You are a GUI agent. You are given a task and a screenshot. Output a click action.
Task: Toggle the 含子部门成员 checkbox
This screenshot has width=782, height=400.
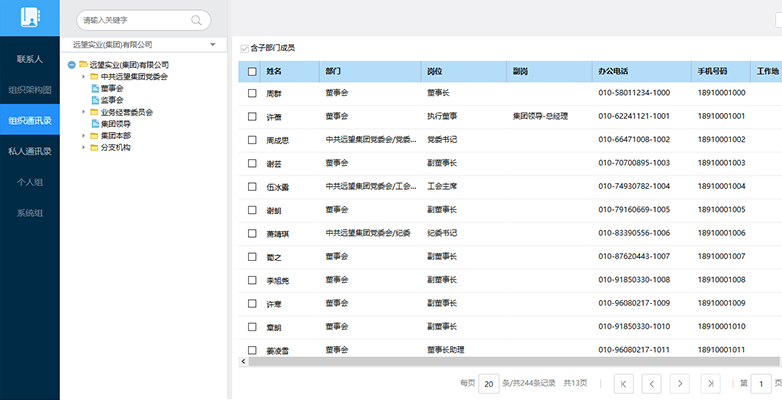pyautogui.click(x=244, y=48)
